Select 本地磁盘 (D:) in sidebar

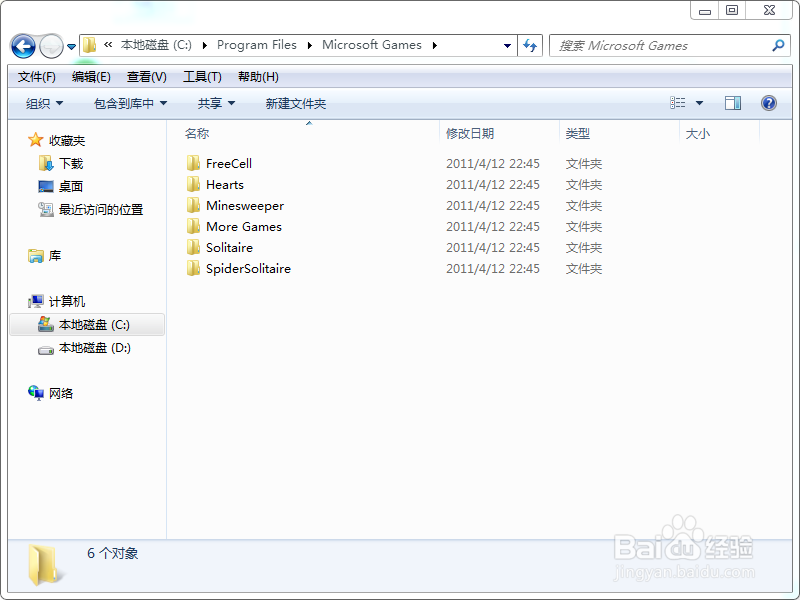(87, 348)
